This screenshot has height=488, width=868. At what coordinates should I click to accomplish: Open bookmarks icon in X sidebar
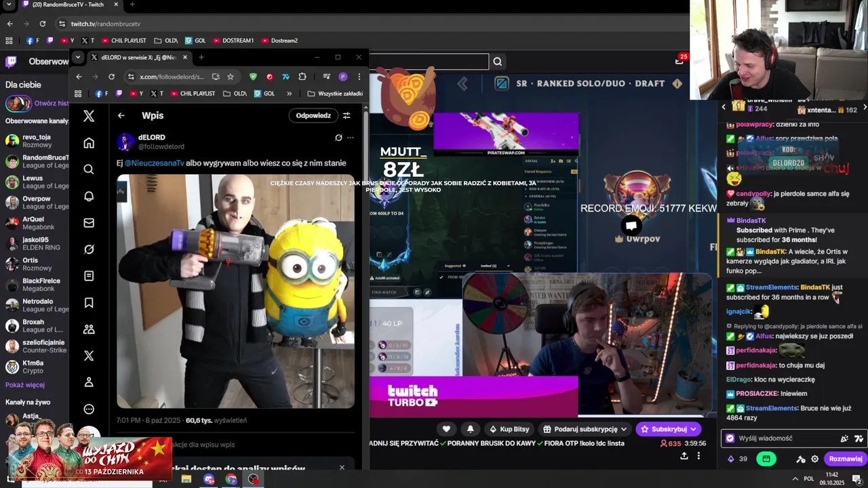(x=89, y=302)
